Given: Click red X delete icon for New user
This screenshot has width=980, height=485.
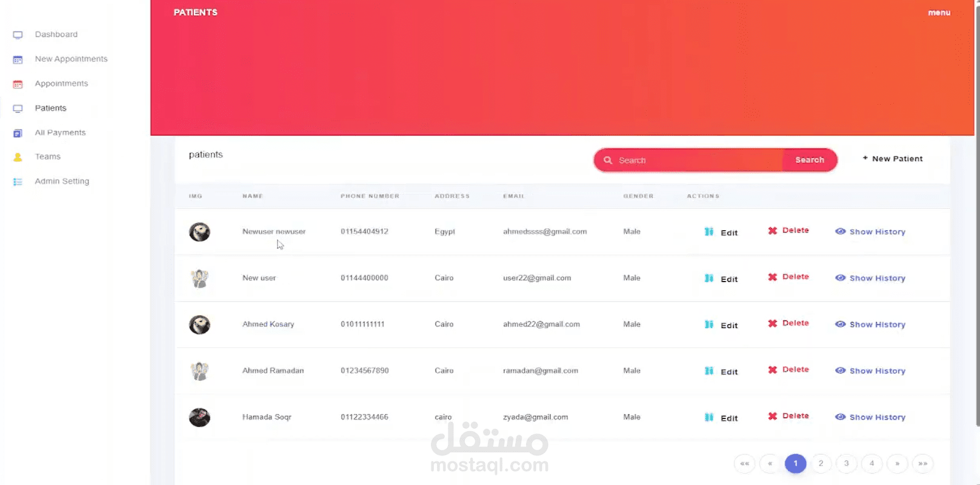Looking at the screenshot, I should coord(772,277).
